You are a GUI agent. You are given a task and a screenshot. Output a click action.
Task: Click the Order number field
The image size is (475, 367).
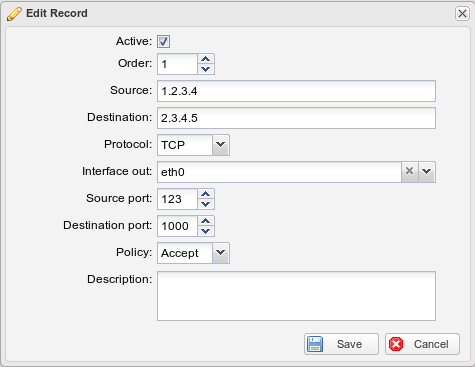point(177,64)
